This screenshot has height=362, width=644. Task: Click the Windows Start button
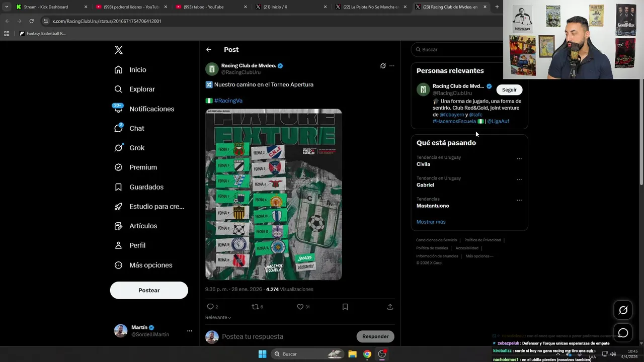click(262, 354)
